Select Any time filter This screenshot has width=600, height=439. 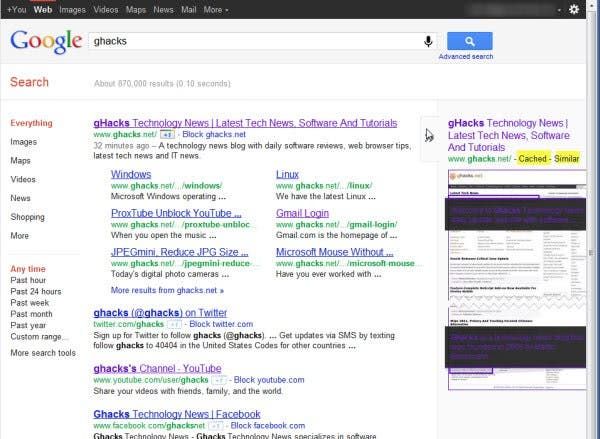(28, 269)
